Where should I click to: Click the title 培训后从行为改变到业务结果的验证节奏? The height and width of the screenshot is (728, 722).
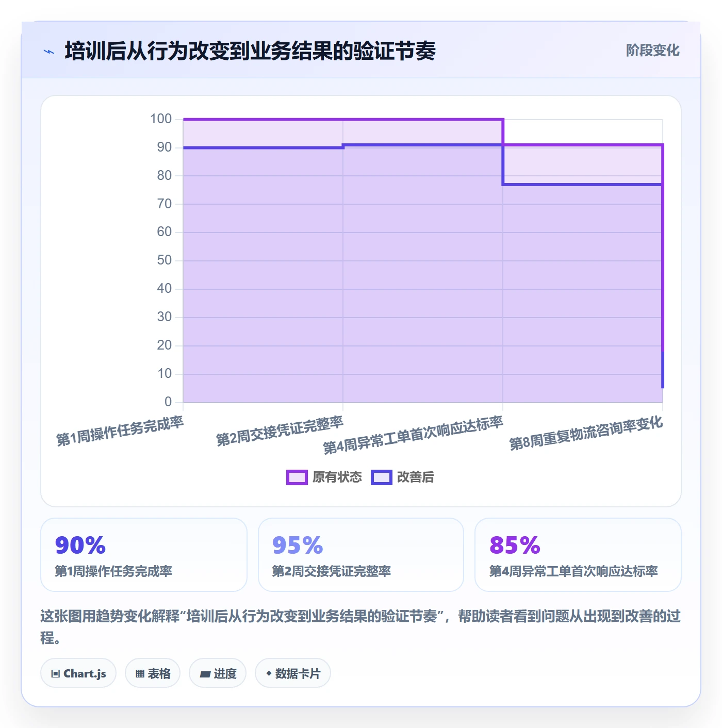pyautogui.click(x=250, y=51)
